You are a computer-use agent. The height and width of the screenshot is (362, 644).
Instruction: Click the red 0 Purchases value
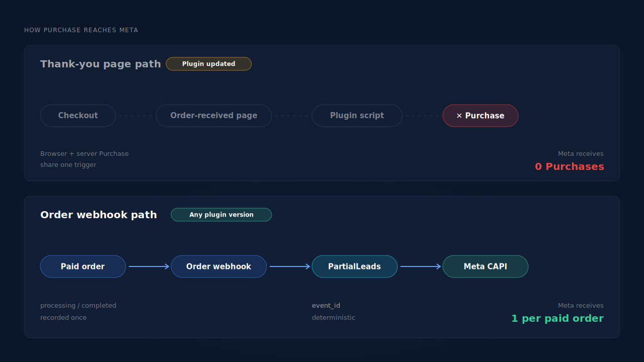click(570, 166)
